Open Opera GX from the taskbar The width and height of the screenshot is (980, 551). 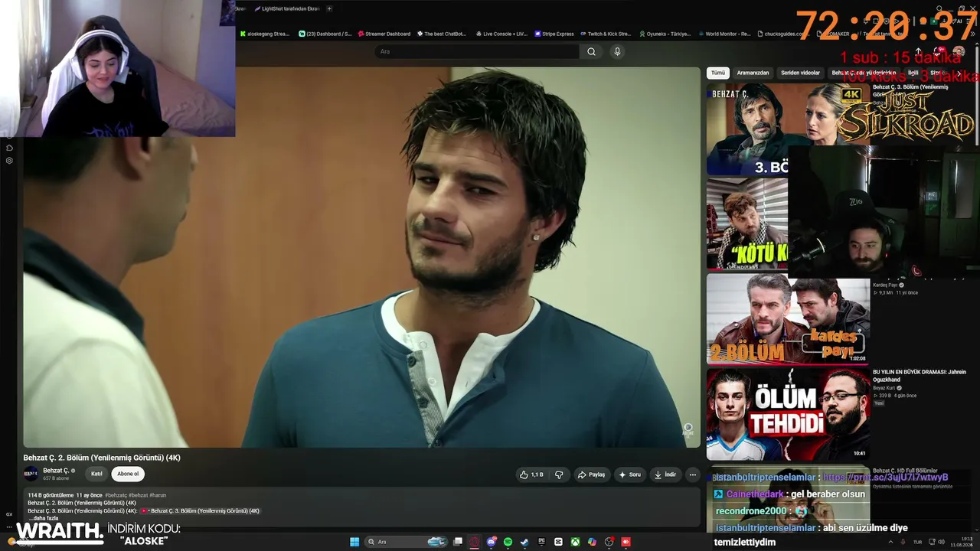tap(475, 542)
